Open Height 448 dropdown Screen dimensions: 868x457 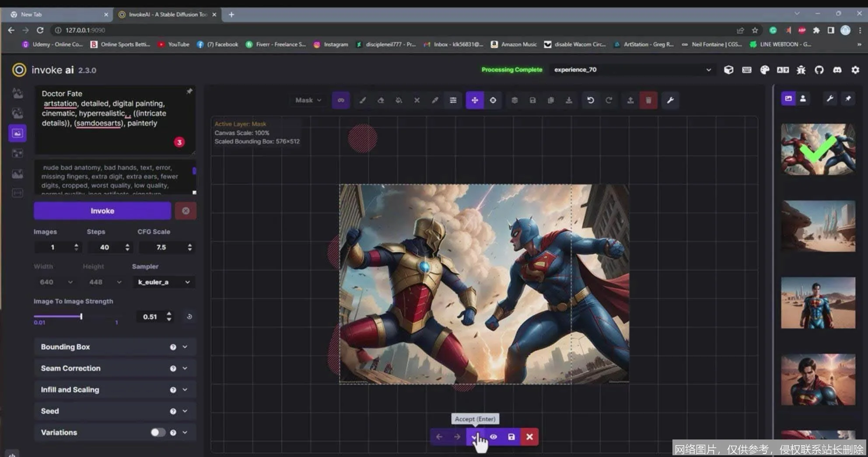click(x=105, y=282)
